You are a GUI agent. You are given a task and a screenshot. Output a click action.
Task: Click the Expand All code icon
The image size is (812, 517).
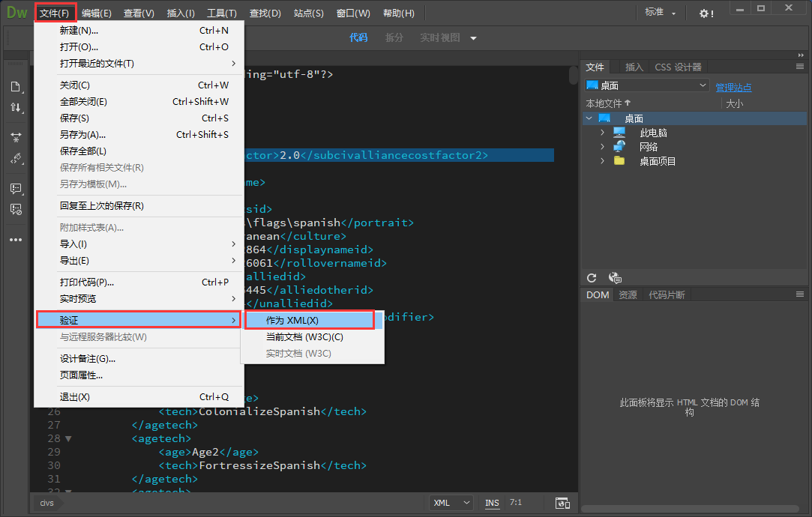click(x=16, y=137)
